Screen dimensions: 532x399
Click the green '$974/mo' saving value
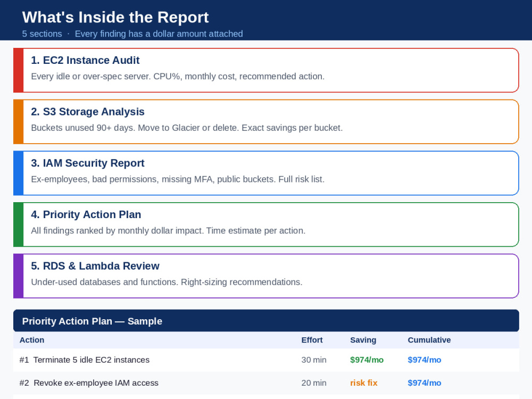[367, 360]
